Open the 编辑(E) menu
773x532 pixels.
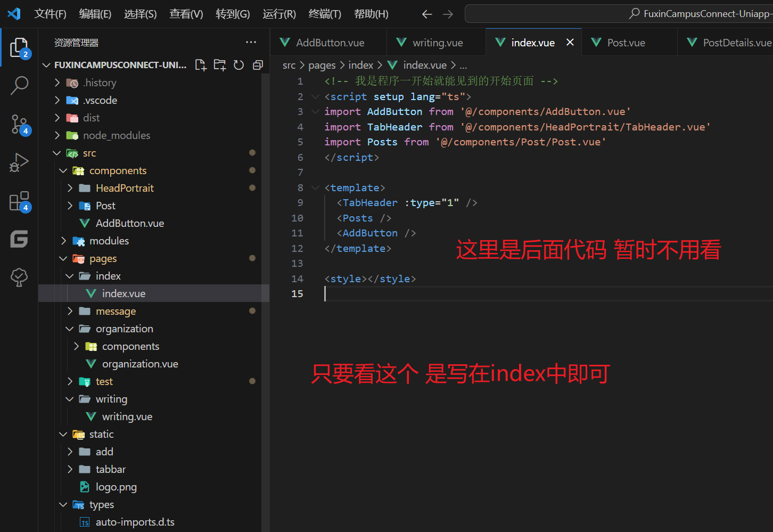(x=95, y=14)
